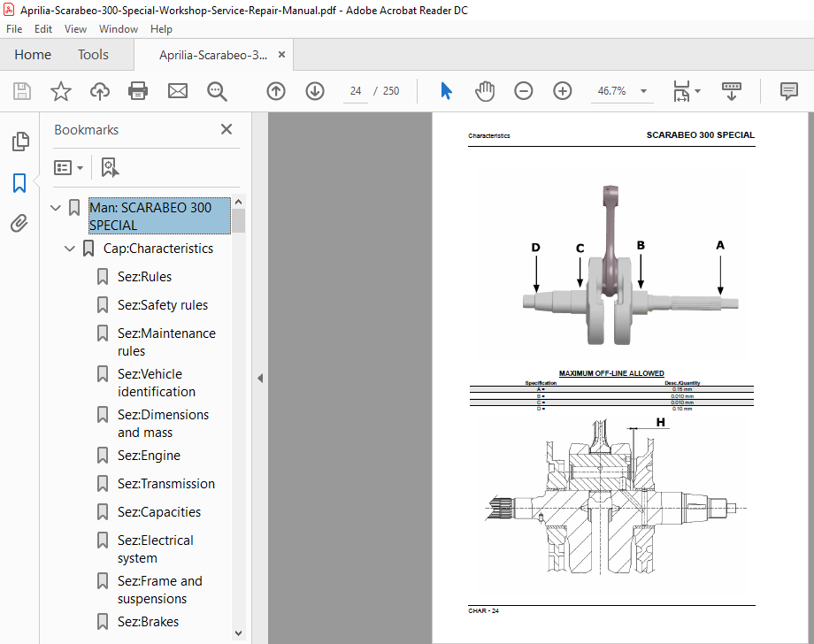The height and width of the screenshot is (644, 814).
Task: Activate the Hand pan tool
Action: pyautogui.click(x=485, y=91)
